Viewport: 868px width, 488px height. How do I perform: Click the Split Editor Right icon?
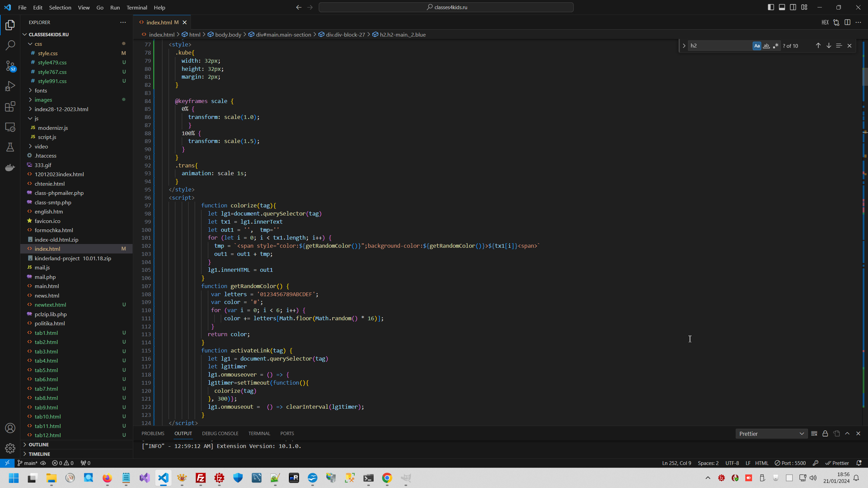pyautogui.click(x=847, y=22)
